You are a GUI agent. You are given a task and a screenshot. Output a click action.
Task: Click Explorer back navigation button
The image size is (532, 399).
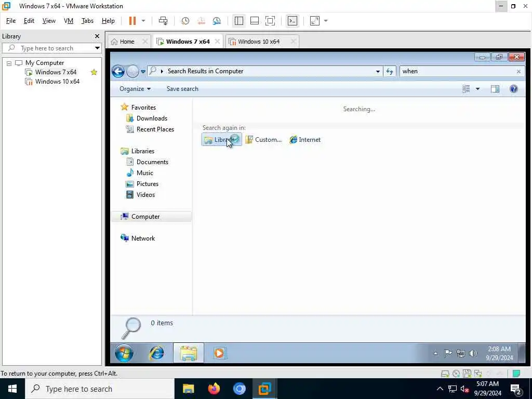(118, 71)
